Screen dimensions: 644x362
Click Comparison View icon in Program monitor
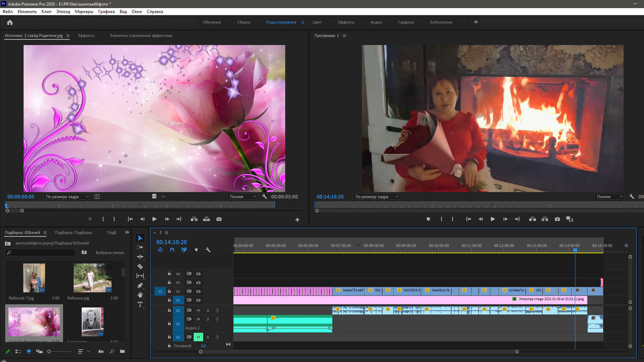[x=570, y=219]
